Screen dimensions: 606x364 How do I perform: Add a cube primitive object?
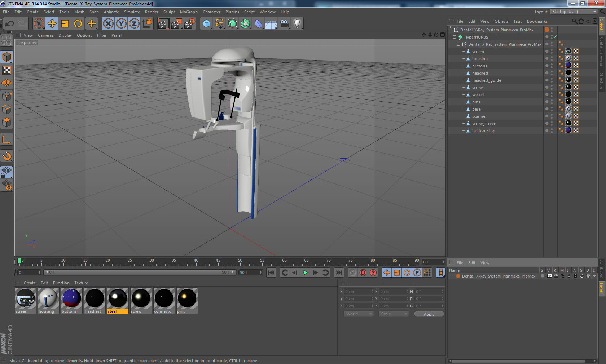[206, 24]
